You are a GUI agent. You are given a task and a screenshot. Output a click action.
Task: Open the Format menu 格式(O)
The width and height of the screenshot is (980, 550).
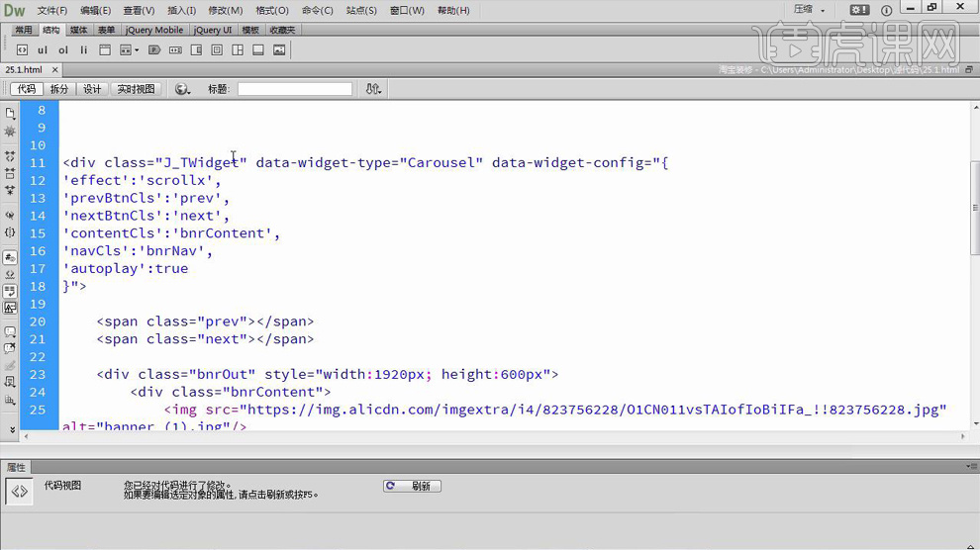[x=272, y=11]
